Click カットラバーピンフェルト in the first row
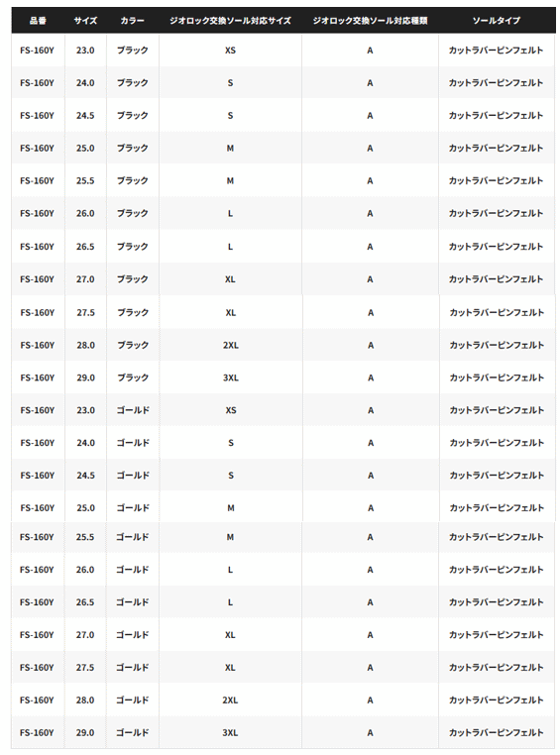This screenshot has width=560, height=755. tap(496, 51)
